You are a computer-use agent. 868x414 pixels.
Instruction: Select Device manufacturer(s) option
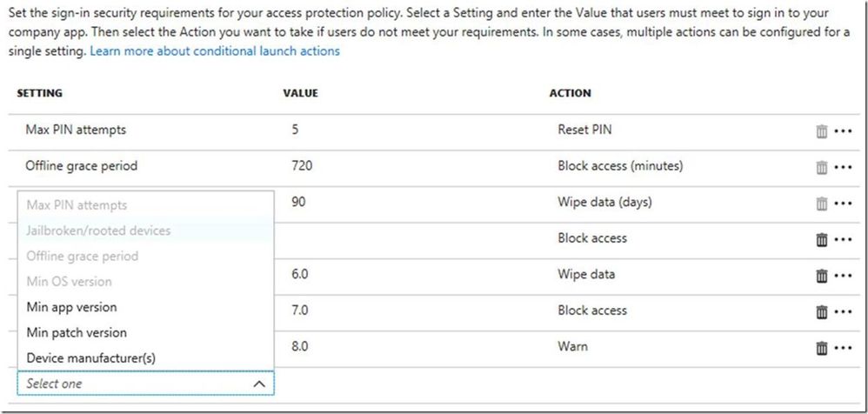[x=91, y=357]
